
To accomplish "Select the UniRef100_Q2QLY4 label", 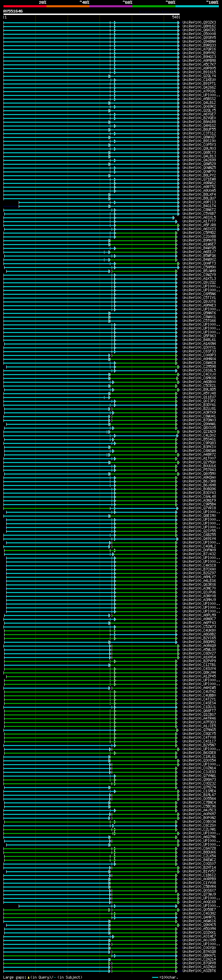I will [199, 76].
